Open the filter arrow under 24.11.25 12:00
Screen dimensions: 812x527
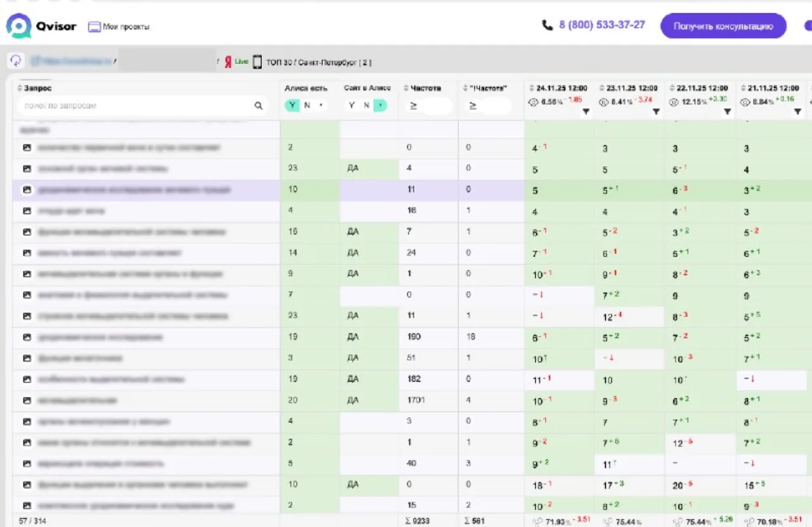pos(586,112)
